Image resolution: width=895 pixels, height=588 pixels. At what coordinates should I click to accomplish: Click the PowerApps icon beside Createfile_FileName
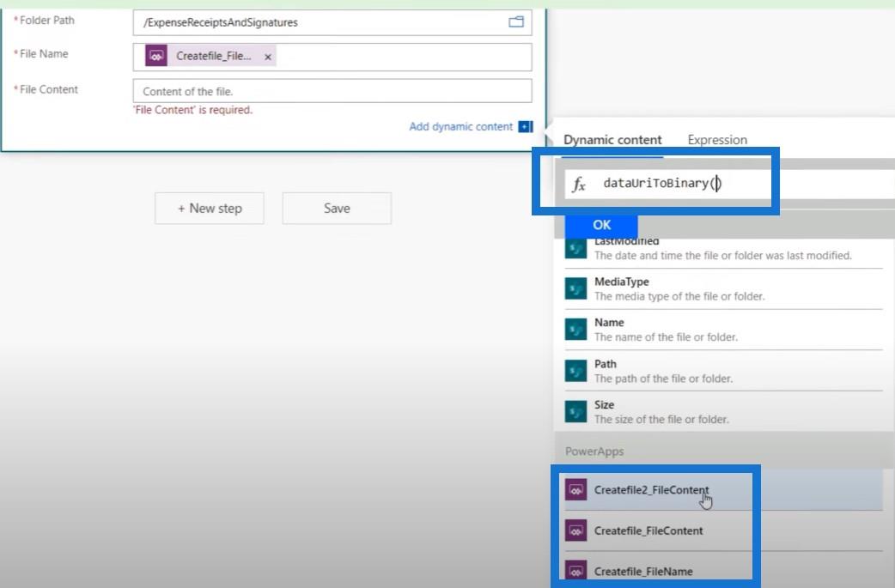(x=575, y=570)
